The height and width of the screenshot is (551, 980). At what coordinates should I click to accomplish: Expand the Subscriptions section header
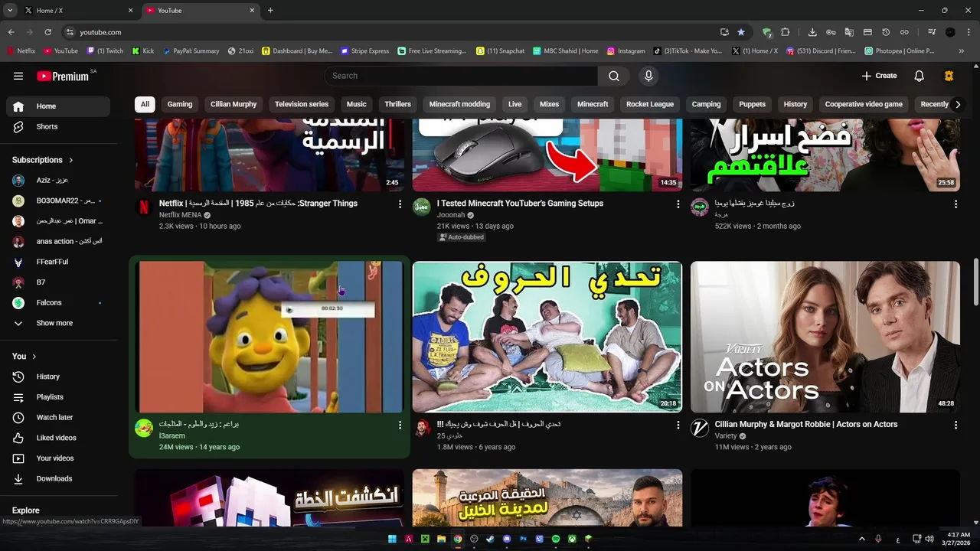[x=43, y=160]
